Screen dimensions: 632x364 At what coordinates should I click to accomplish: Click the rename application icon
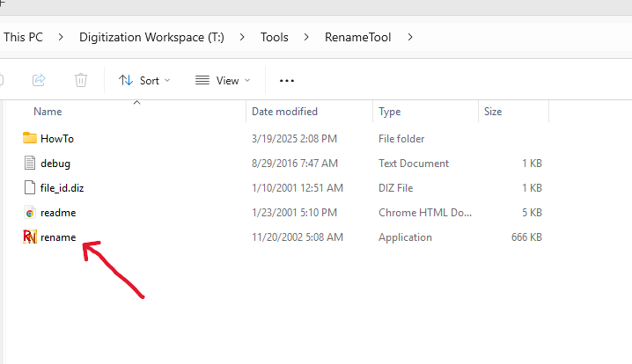(x=30, y=237)
